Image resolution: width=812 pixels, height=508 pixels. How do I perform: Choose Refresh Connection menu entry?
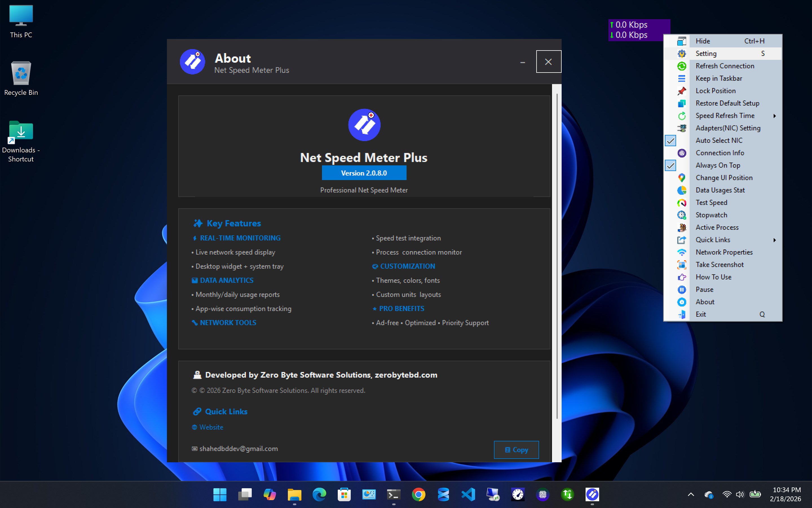pos(723,66)
